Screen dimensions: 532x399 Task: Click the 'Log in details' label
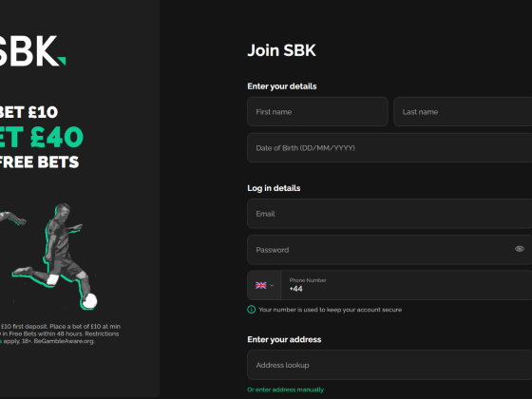click(x=274, y=188)
